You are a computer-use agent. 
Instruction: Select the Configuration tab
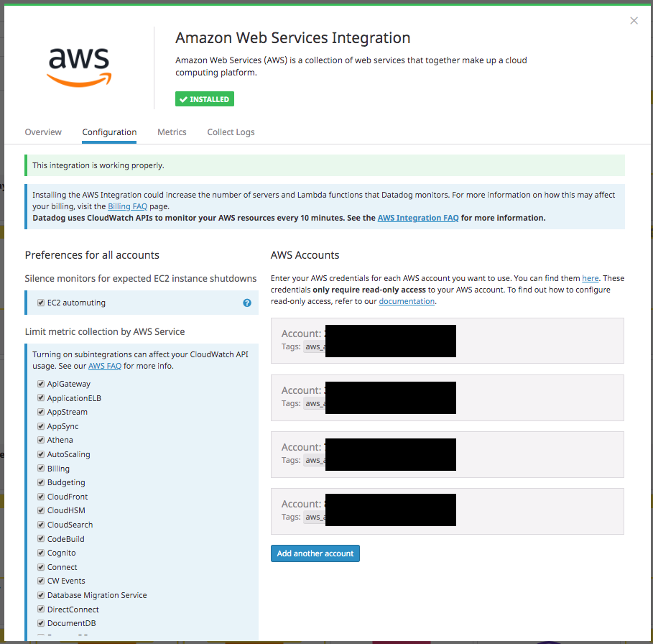[109, 132]
